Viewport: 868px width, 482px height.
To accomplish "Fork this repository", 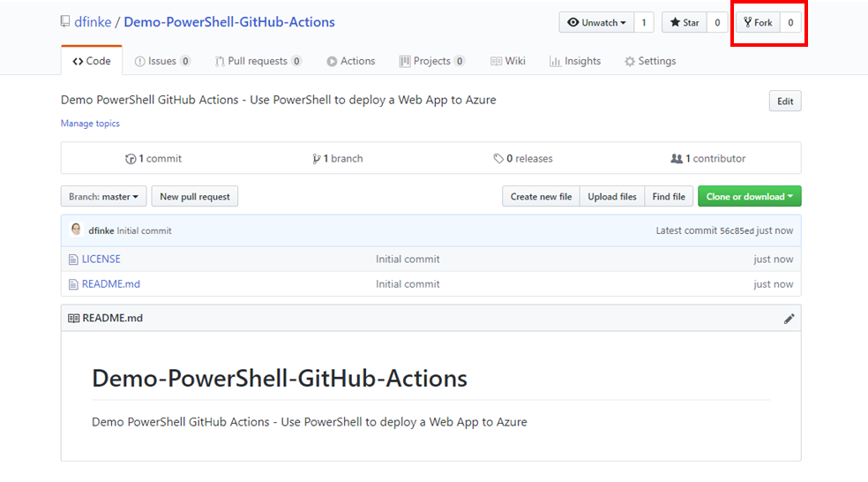I will tap(758, 23).
